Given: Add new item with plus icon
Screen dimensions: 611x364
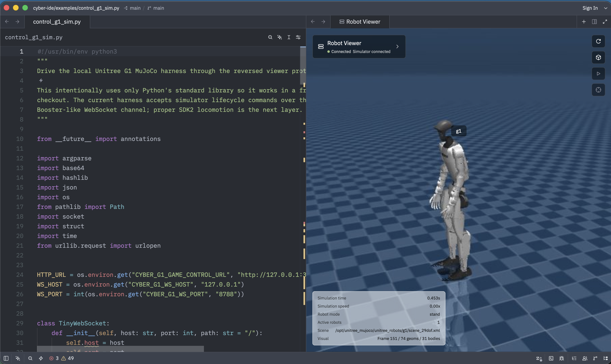Looking at the screenshot, I should pyautogui.click(x=584, y=22).
